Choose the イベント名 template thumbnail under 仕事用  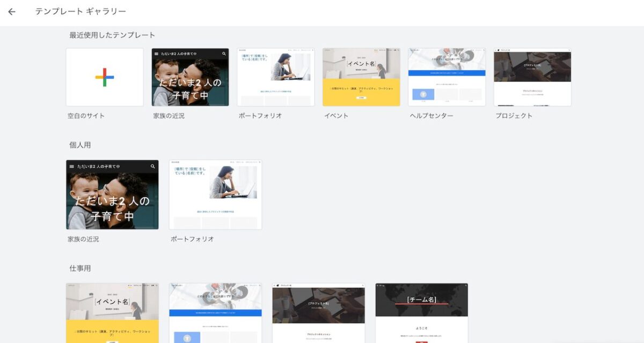(x=112, y=313)
